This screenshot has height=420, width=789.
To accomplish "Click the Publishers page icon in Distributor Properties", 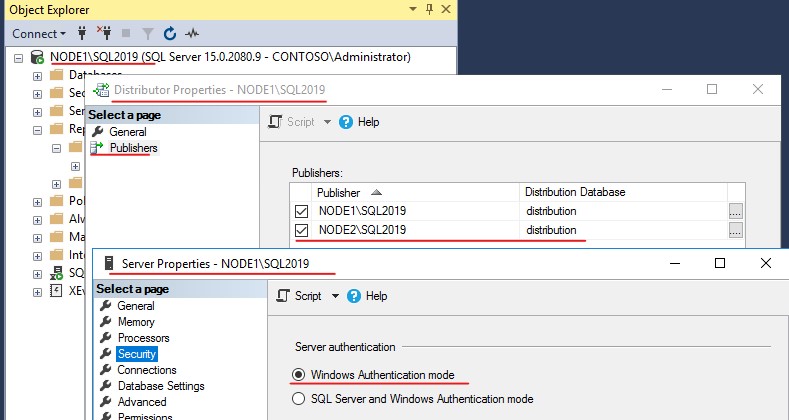I will [97, 147].
